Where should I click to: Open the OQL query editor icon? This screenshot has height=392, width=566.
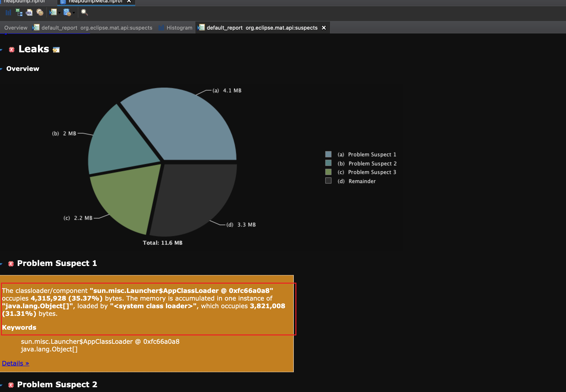point(29,12)
